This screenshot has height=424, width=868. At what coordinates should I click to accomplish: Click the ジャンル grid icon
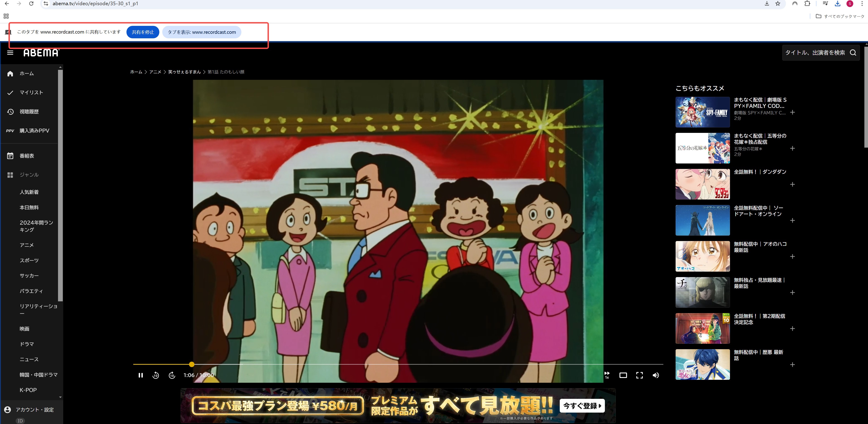coord(10,175)
